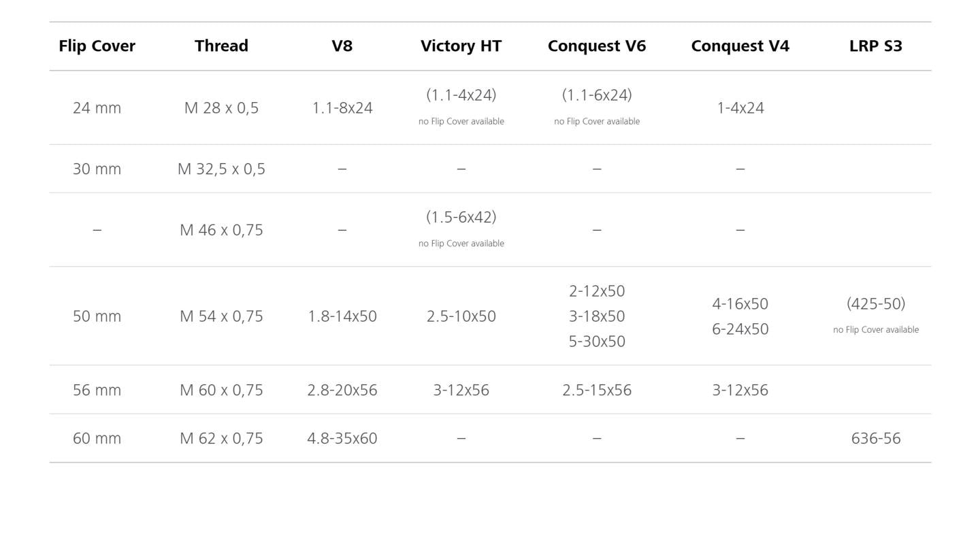Select the 24 mm flip cover cell
This screenshot has width=980, height=551.
coord(97,107)
